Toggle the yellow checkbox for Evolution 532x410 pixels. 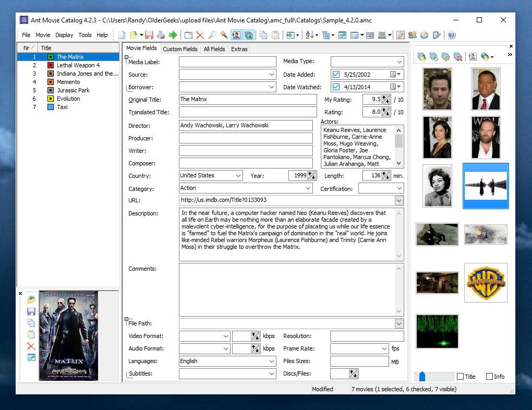coord(51,99)
